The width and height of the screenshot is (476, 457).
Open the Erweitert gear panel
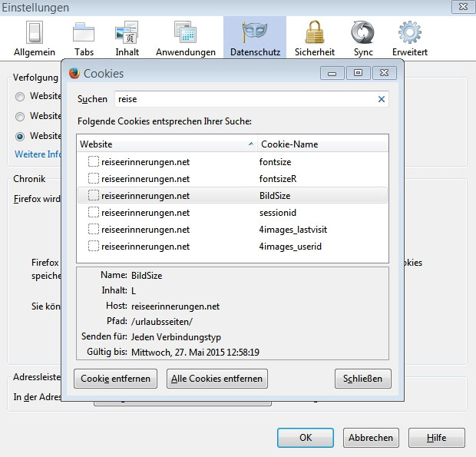coord(409,38)
